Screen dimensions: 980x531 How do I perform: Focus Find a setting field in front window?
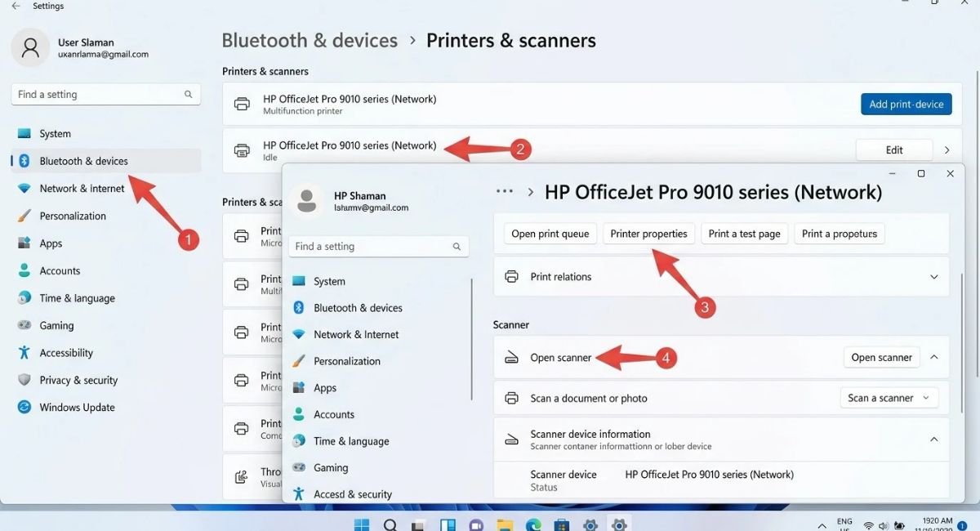[379, 247]
